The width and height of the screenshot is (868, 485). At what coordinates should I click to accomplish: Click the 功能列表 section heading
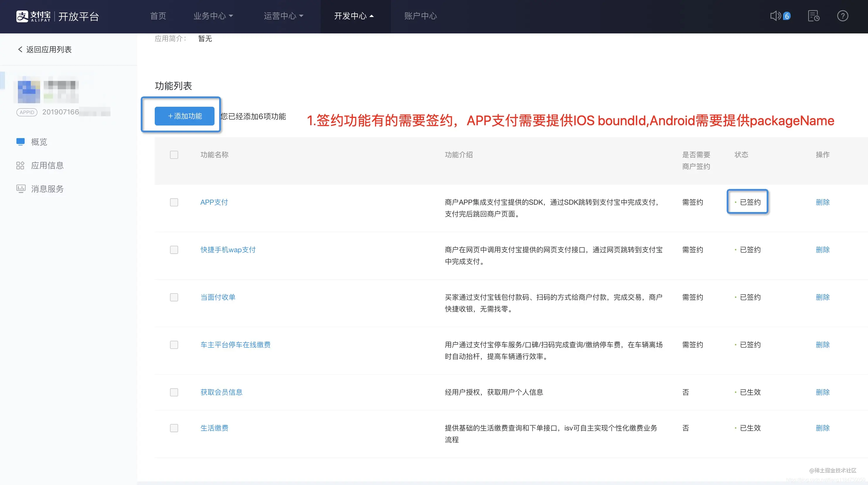click(173, 86)
